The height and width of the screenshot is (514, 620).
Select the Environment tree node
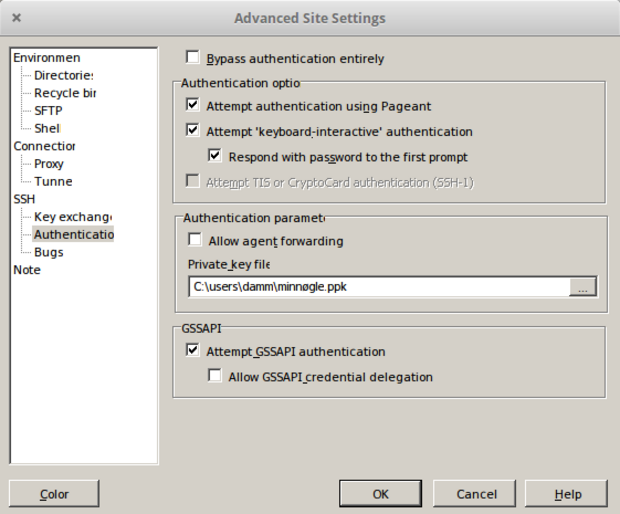click(x=46, y=58)
